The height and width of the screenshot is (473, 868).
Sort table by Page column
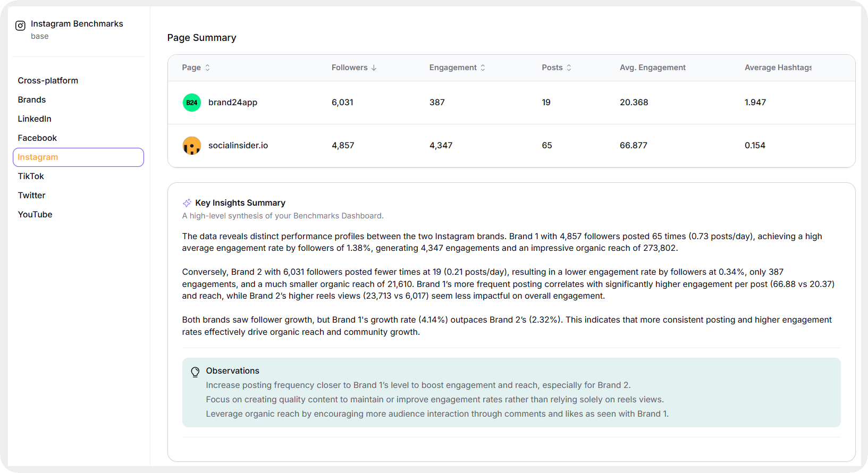click(196, 67)
